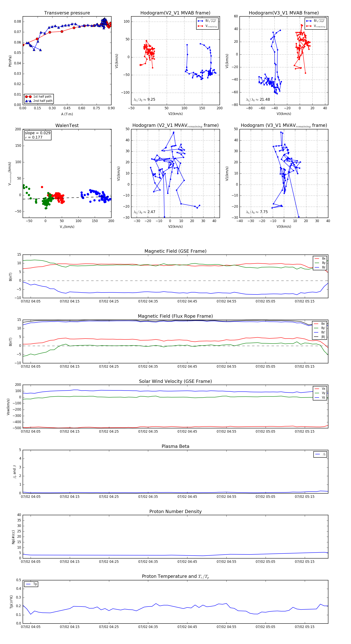Click the 'Proton Number Density' title
Screen dimensions: 351x644
click(x=175, y=511)
